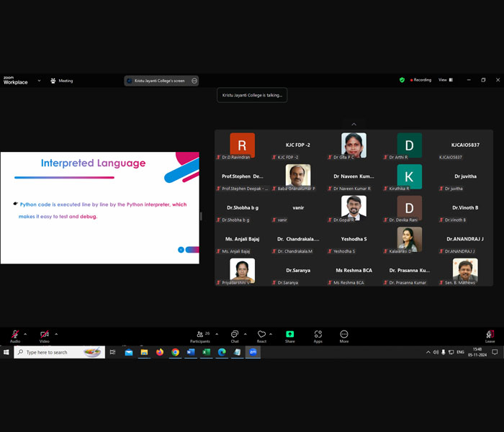The width and height of the screenshot is (504, 432).
Task: Open the More options ellipsis
Action: 344,336
